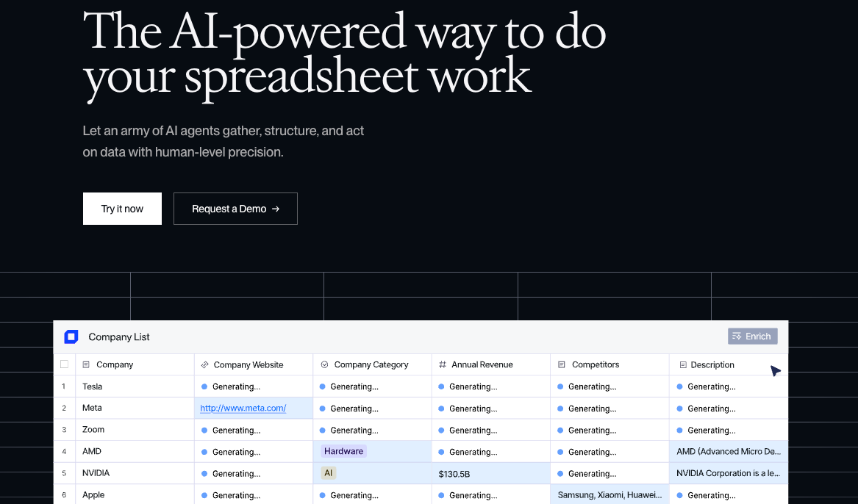Click NVIDIA's Competitors Generating cell
The height and width of the screenshot is (504, 858).
(x=609, y=473)
